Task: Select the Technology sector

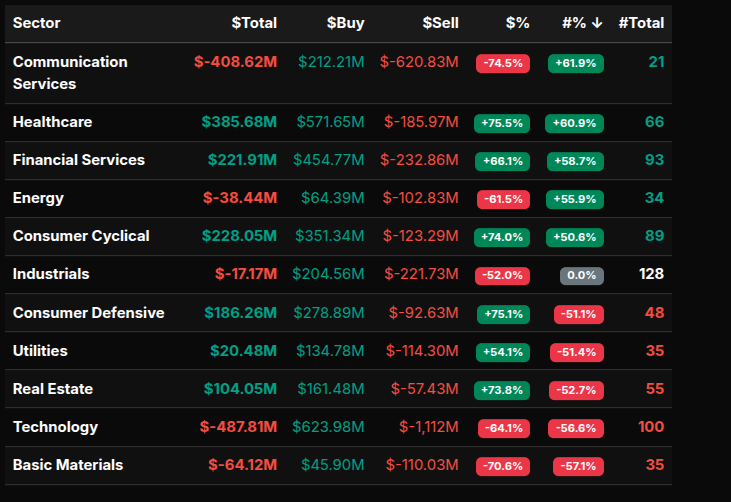Action: (x=55, y=427)
